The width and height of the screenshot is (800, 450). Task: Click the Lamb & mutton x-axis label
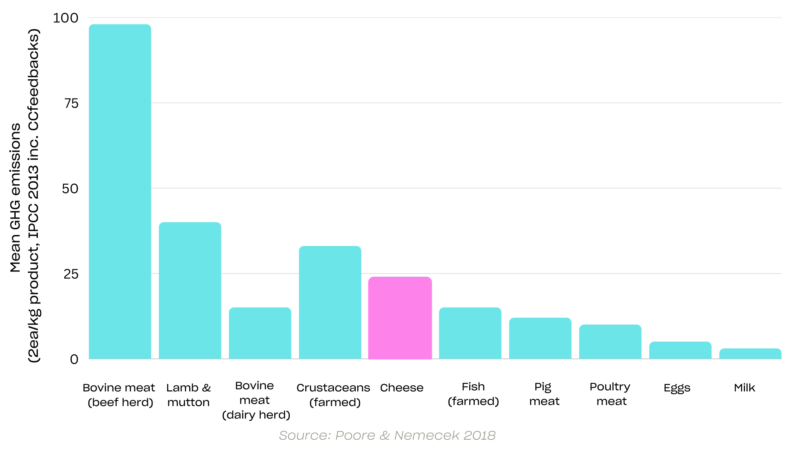[x=190, y=394]
